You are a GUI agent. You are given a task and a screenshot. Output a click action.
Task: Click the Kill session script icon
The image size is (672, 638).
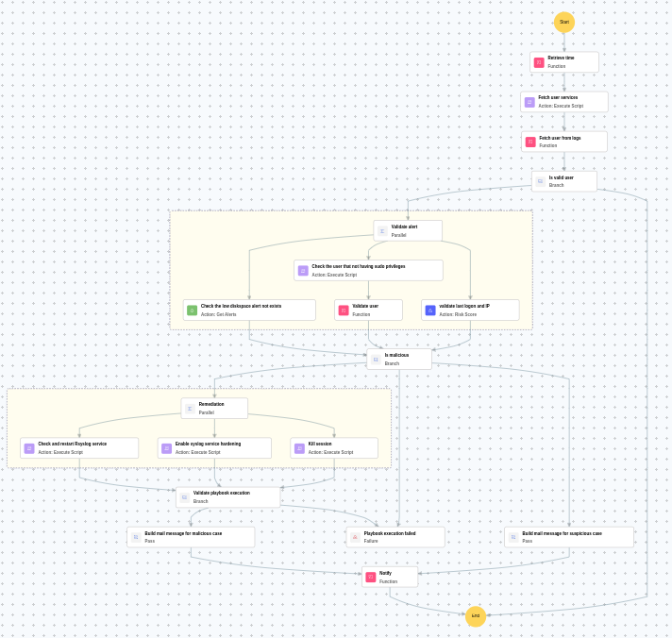(x=299, y=448)
